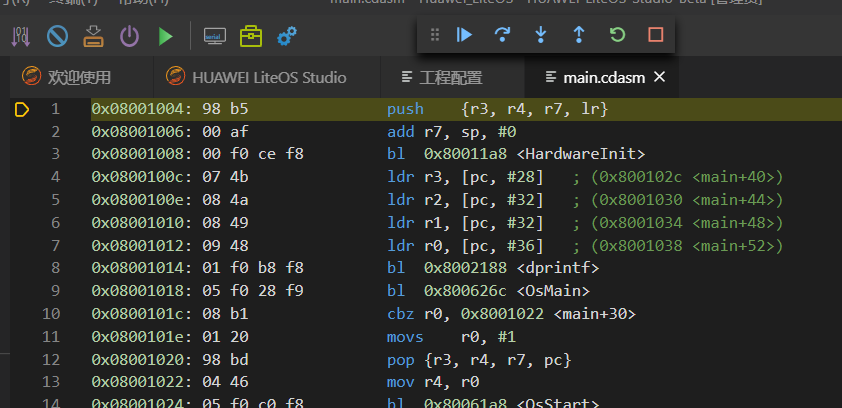Click 'cbz r0, 0x8001022 <main+30>' line
The height and width of the screenshot is (408, 842).
pyautogui.click(x=511, y=314)
